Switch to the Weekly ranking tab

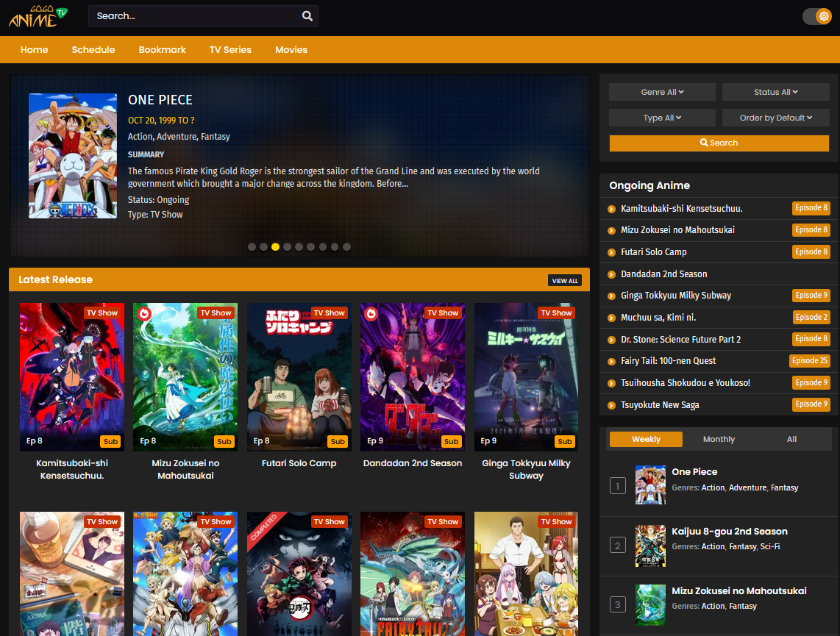(646, 439)
